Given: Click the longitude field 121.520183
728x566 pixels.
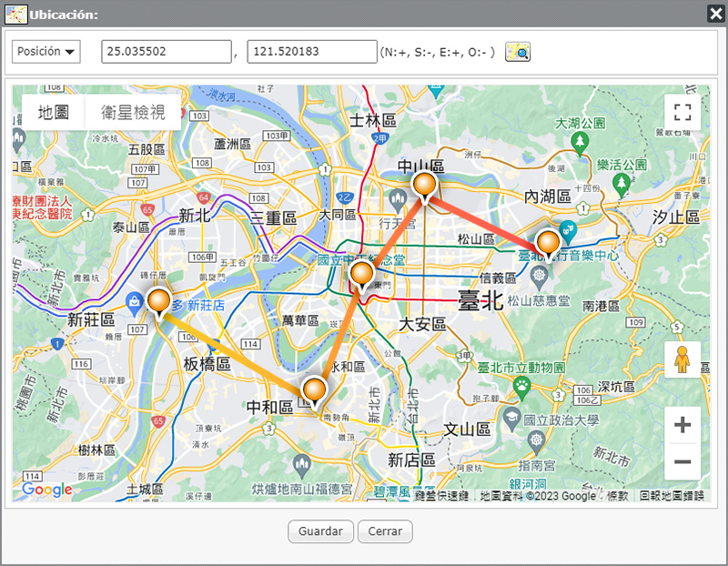Looking at the screenshot, I should pos(312,52).
